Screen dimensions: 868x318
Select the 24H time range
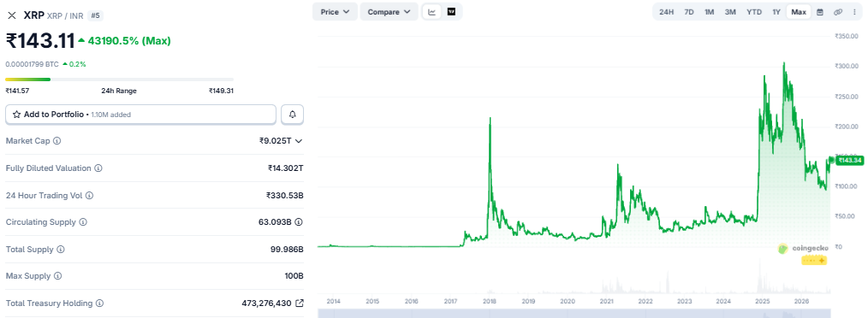pos(667,12)
